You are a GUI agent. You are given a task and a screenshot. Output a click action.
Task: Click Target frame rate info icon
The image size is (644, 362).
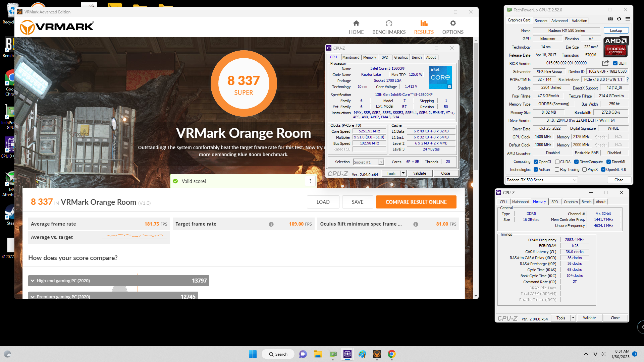tap(271, 224)
